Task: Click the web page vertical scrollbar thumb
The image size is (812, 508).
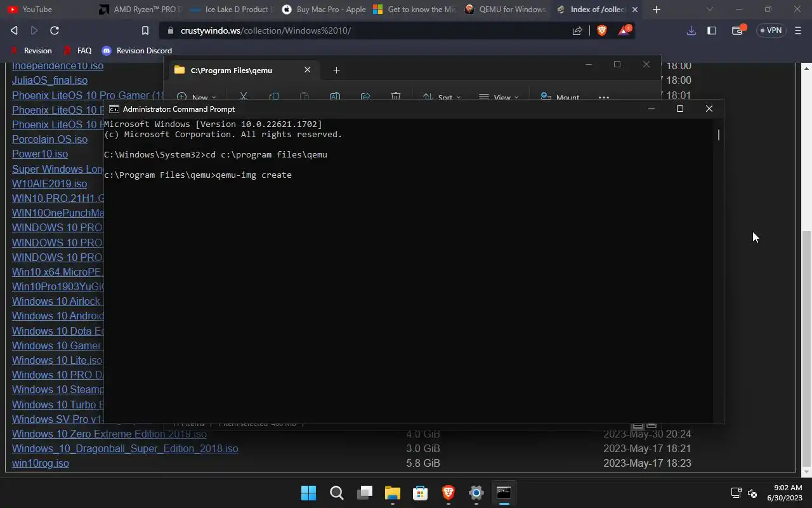Action: coord(807,347)
